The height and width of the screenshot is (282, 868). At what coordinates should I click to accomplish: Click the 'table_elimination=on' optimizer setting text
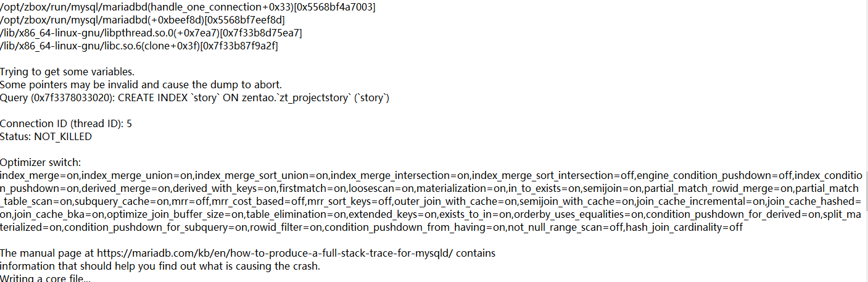294,215
